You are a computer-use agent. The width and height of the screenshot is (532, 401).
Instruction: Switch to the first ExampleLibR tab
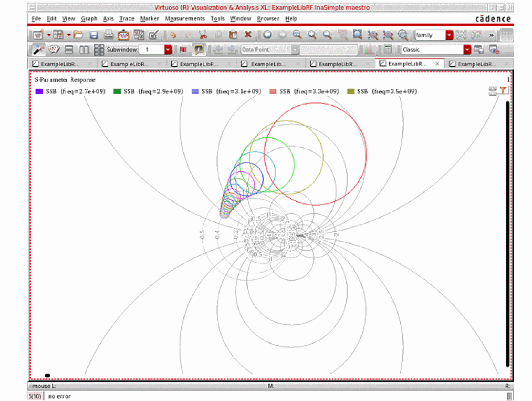tap(60, 64)
